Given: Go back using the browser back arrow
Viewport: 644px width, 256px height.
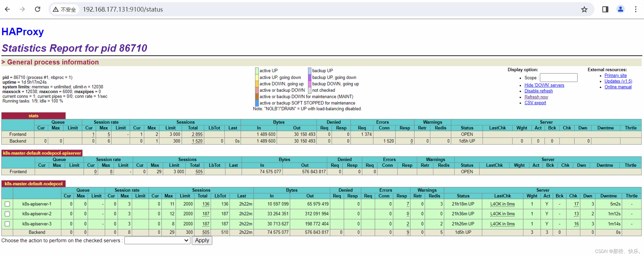Looking at the screenshot, I should [x=7, y=9].
